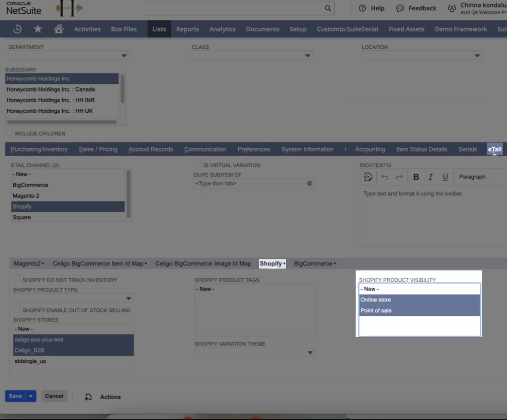Screen dimensions: 507x420
Task: Click the Honeycomb company logo
Action: pyautogui.click(x=69, y=8)
